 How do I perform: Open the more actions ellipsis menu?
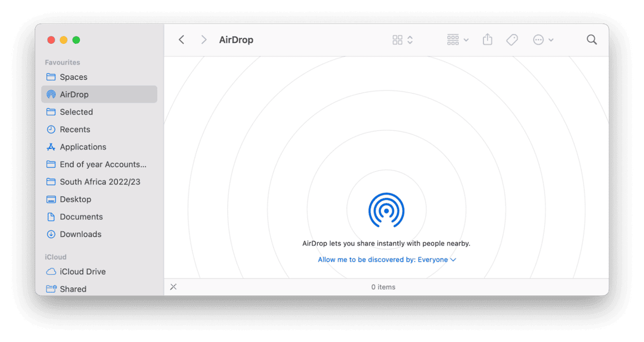point(543,39)
